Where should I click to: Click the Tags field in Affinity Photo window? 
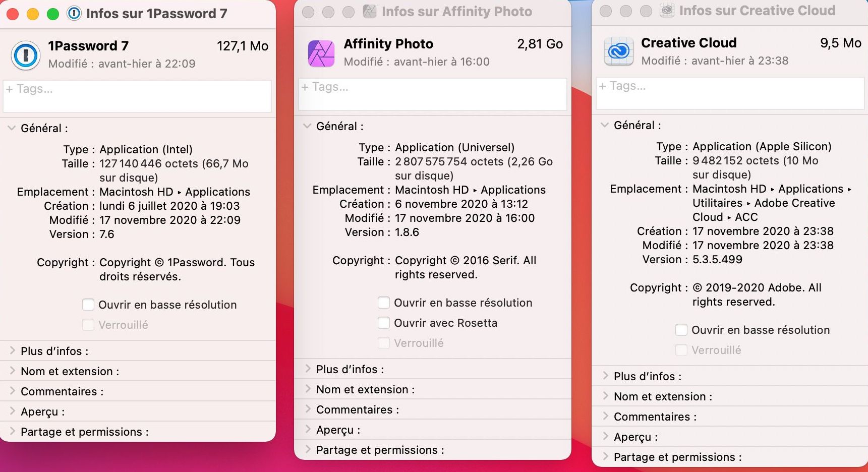(x=433, y=94)
